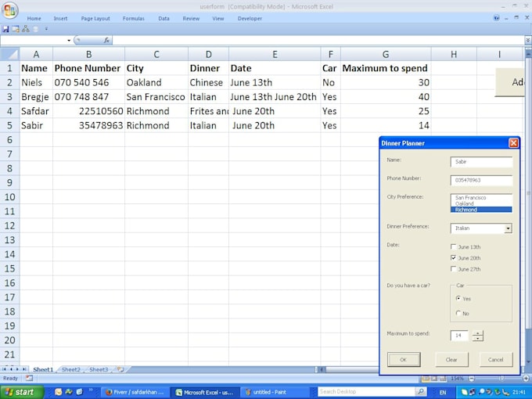Click OK in Dinner Planner
532x399 pixels.
coord(404,359)
